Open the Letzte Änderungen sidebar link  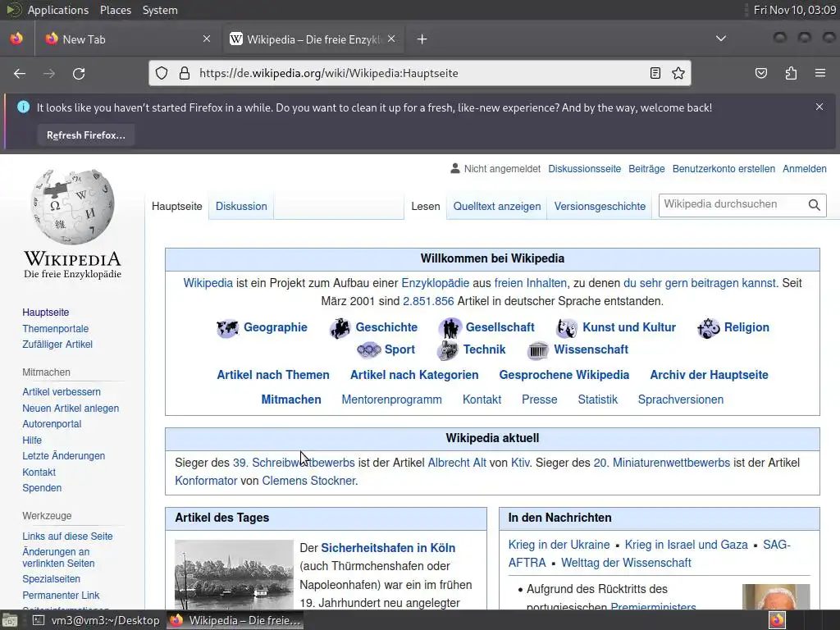click(64, 456)
